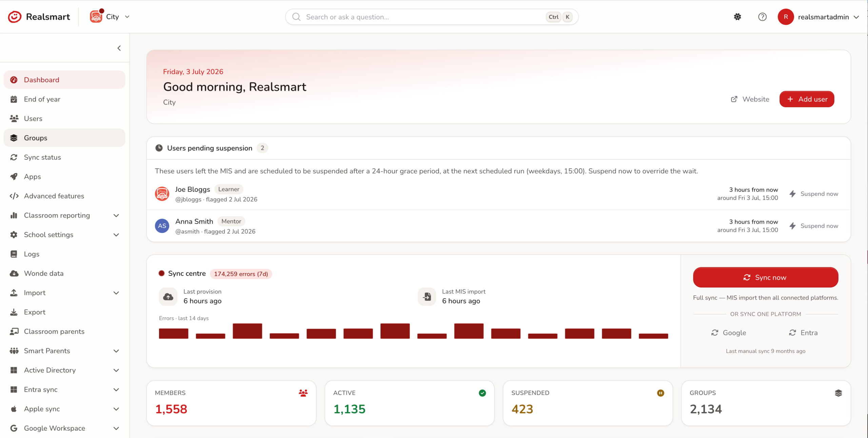Open the Website link
Image resolution: width=868 pixels, height=438 pixels.
[750, 99]
